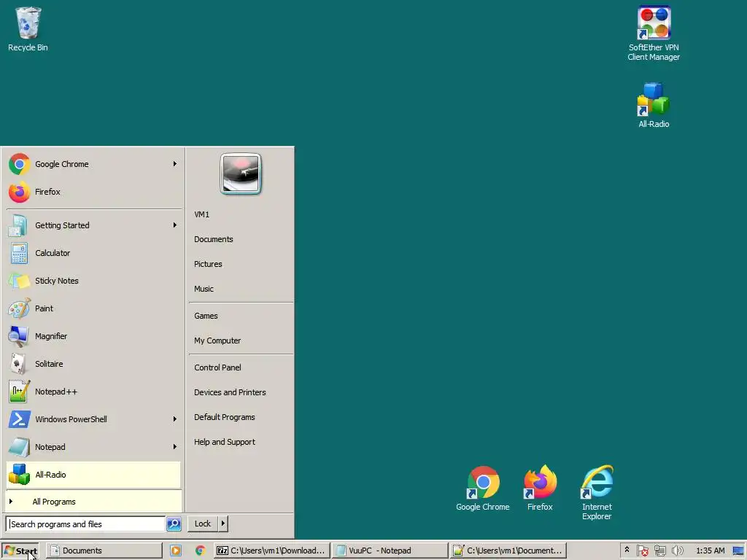This screenshot has width=747, height=560.
Task: Click Getting Started icon in Start menu
Action: coord(19,225)
